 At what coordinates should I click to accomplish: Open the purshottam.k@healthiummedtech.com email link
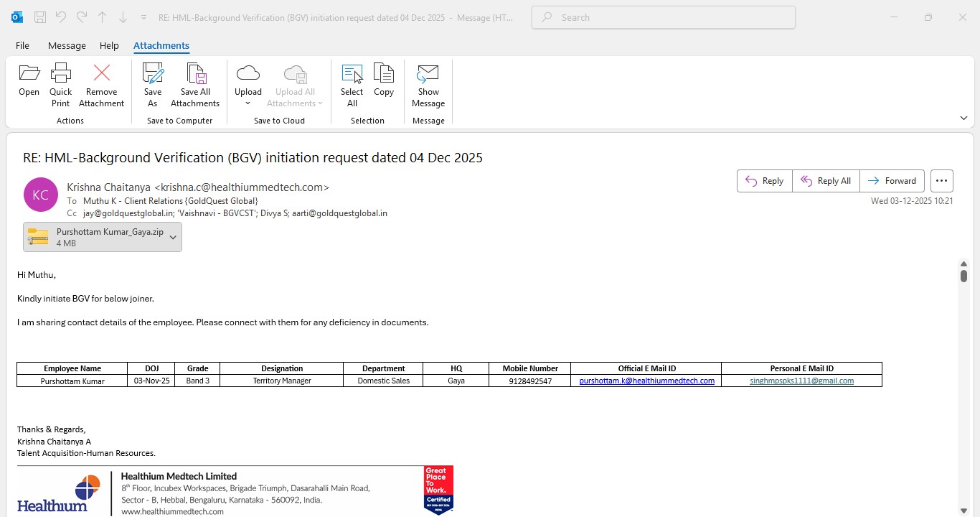(x=646, y=381)
